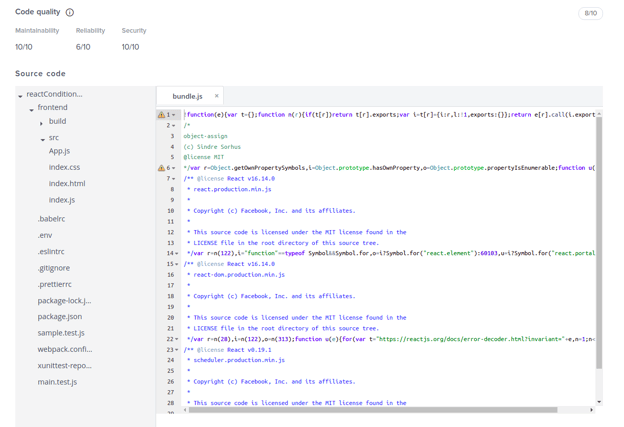Open index.css file
The image size is (624, 427).
[x=64, y=167]
